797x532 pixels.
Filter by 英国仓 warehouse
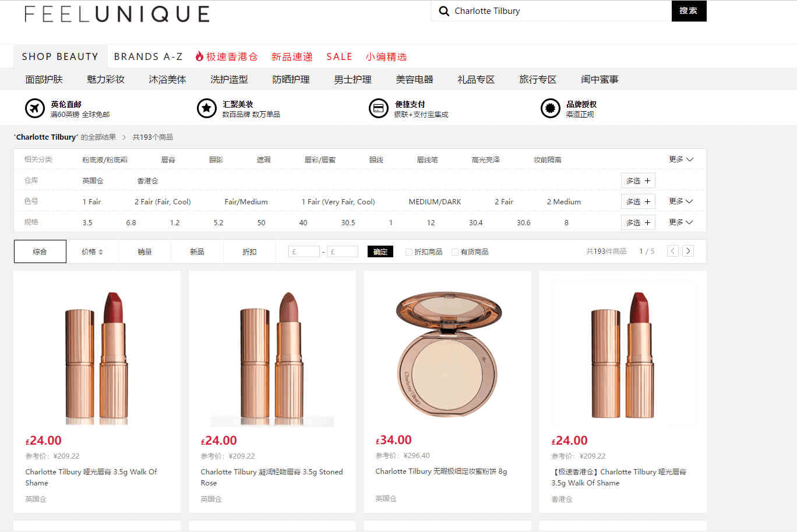click(93, 181)
